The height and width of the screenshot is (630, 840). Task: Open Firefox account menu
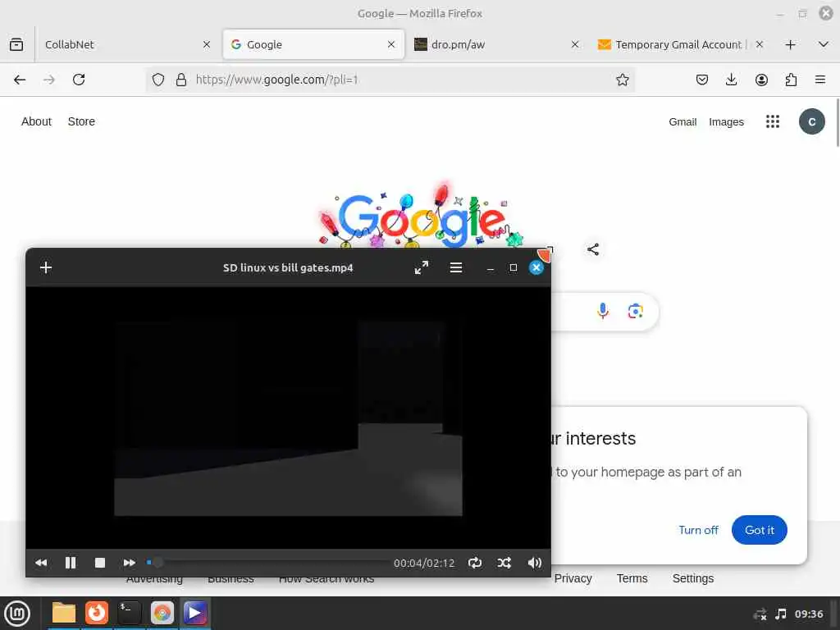761,80
